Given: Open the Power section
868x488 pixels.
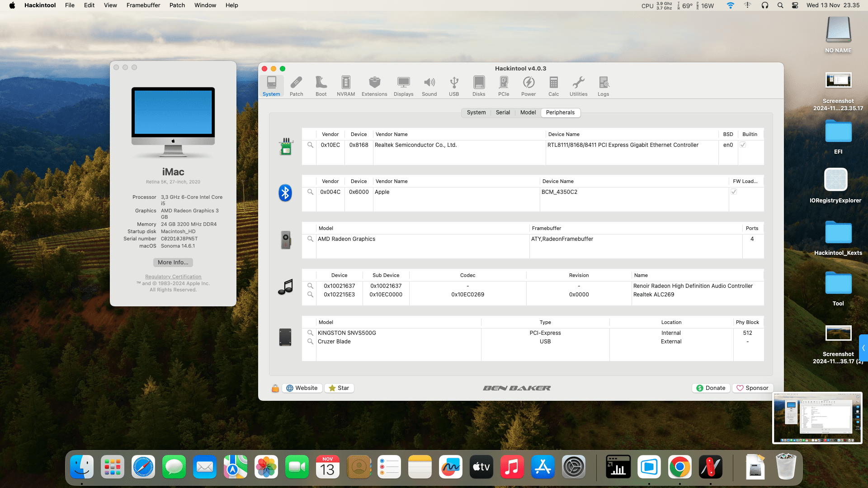Looking at the screenshot, I should 528,85.
